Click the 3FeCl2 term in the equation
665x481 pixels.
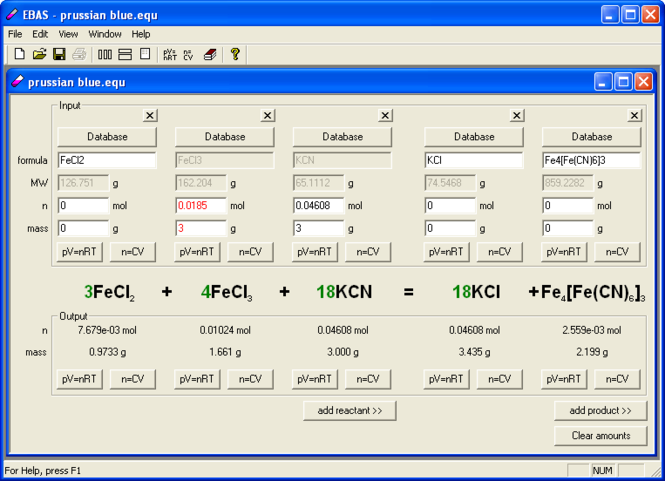(109, 293)
